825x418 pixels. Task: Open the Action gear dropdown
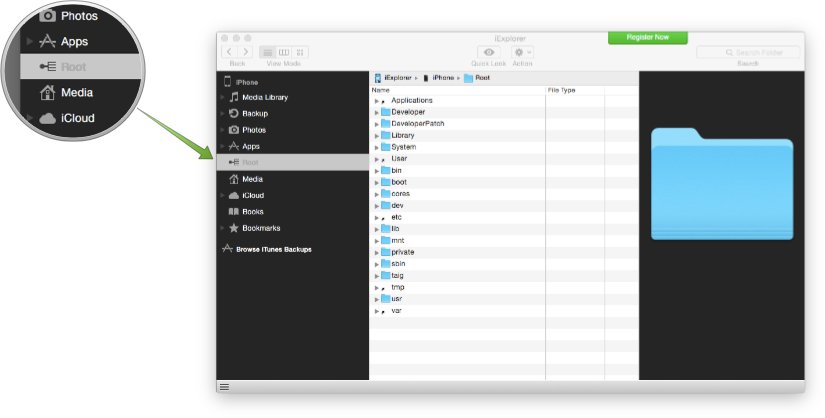pos(522,52)
